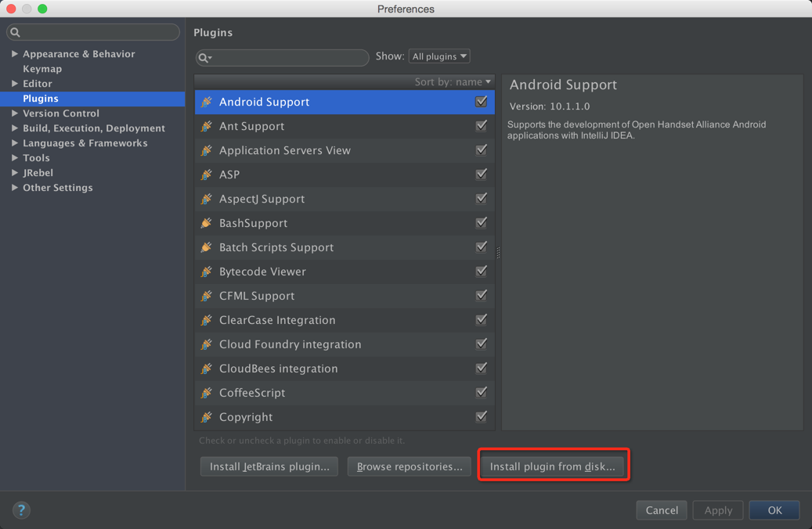812x529 pixels.
Task: Click the plugin icon next to BashSupport
Action: [207, 223]
